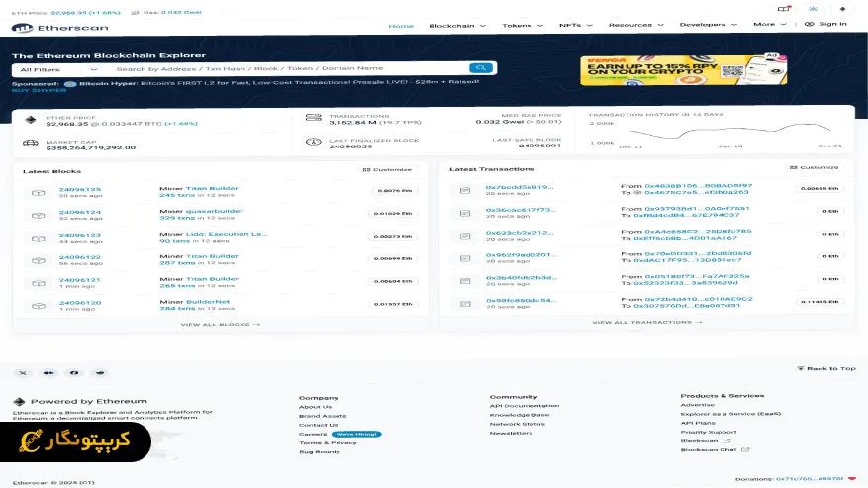The image size is (868, 488).
Task: Open the Network Status footer link
Action: click(517, 424)
